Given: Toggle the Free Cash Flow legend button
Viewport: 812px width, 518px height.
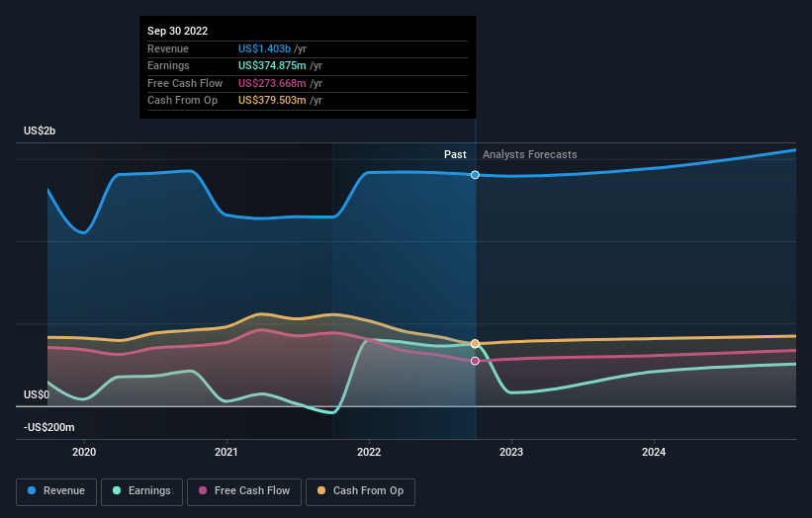Looking at the screenshot, I should coord(244,491).
